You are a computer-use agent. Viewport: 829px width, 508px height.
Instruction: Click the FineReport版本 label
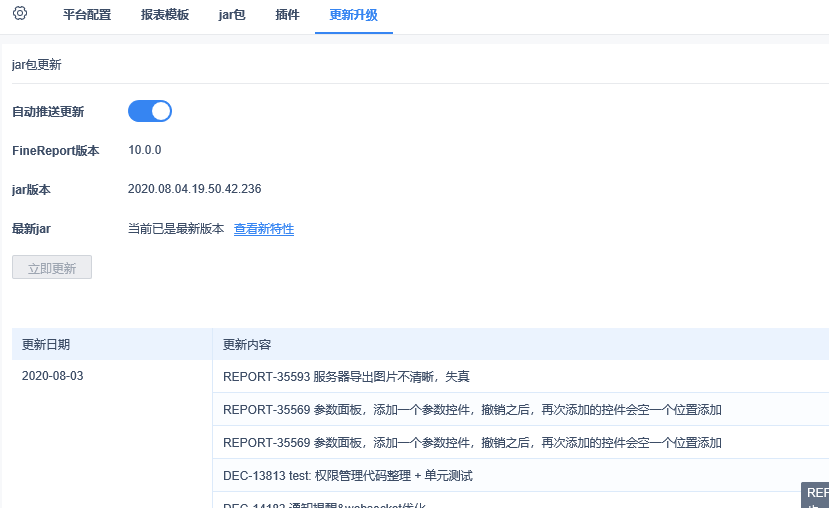pyautogui.click(x=56, y=151)
